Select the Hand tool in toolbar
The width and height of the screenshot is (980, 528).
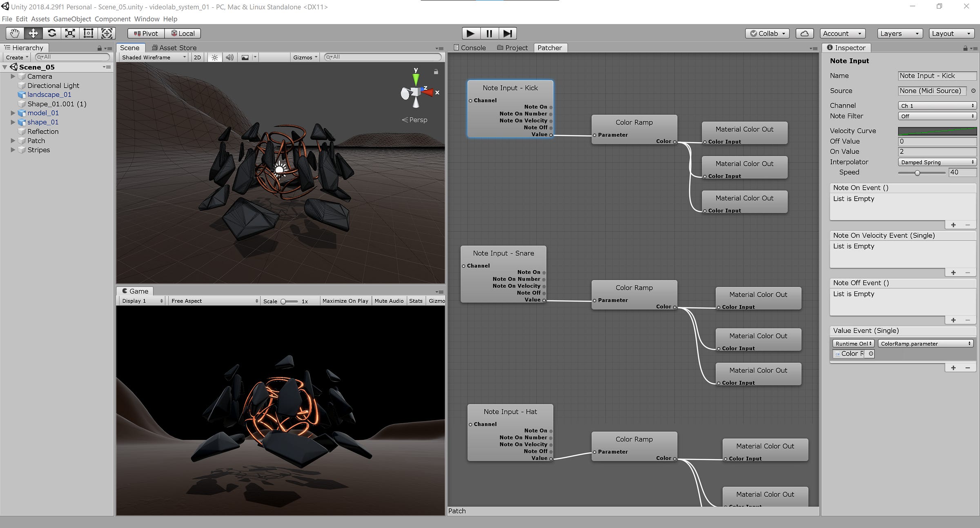click(x=15, y=33)
